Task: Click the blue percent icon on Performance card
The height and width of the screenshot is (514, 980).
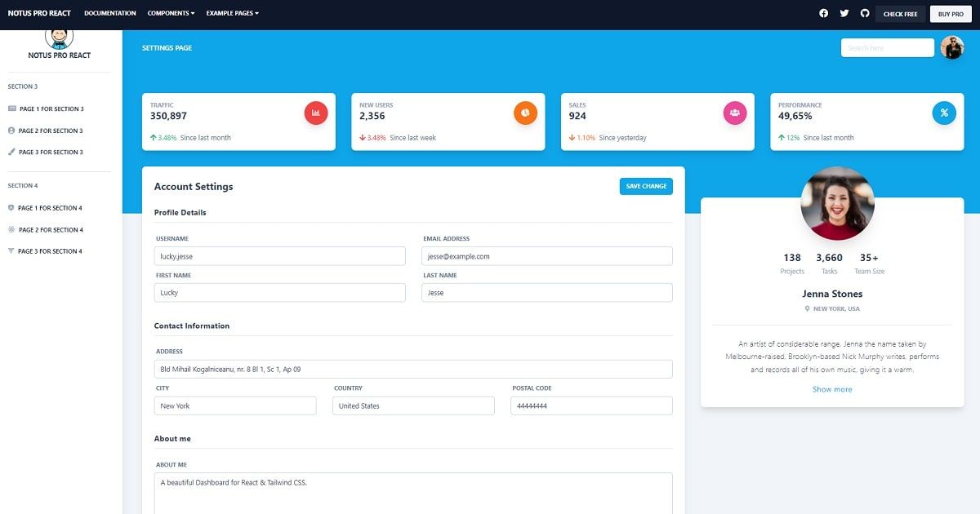Action: [x=944, y=113]
